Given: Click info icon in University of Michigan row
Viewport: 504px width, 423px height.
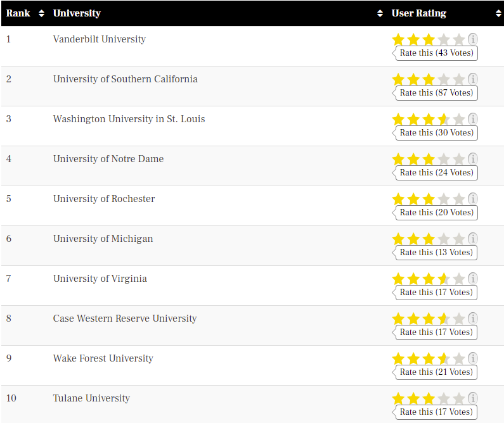Looking at the screenshot, I should point(473,239).
